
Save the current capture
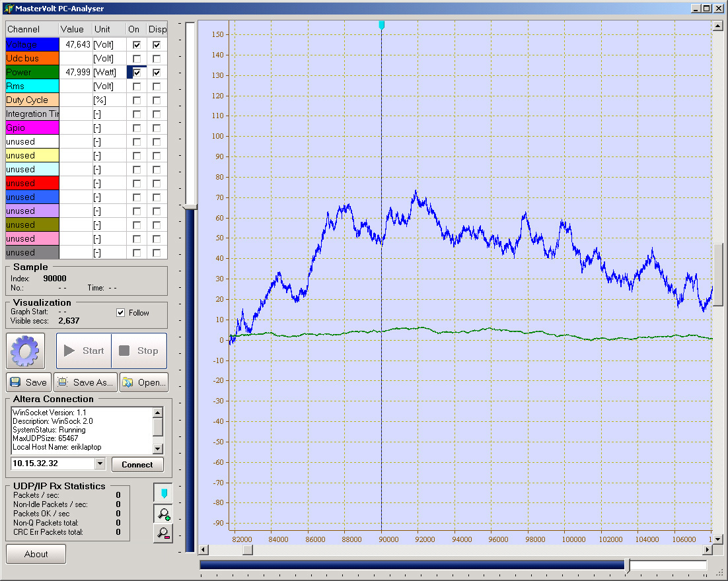pos(29,382)
